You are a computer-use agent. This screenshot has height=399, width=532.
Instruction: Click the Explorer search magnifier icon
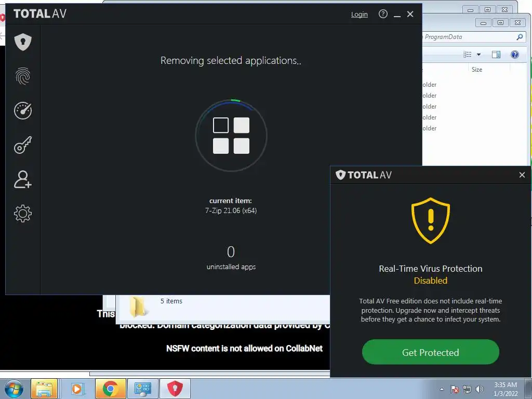pyautogui.click(x=520, y=37)
